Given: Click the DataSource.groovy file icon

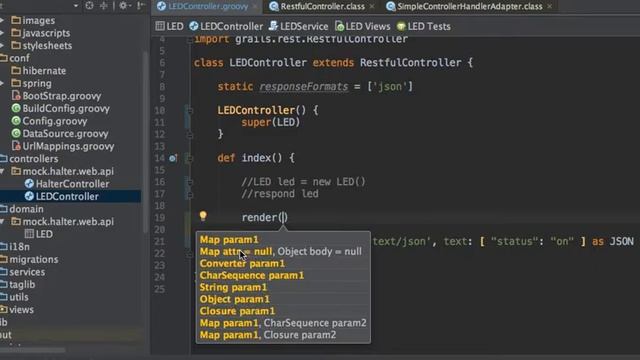Looking at the screenshot, I should (16, 133).
